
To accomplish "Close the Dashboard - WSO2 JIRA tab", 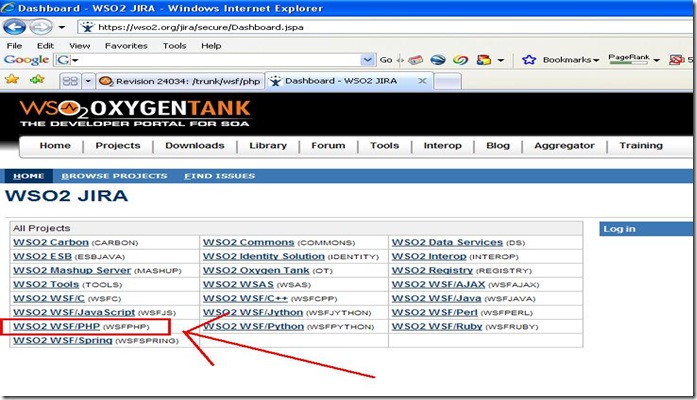I will [x=422, y=81].
